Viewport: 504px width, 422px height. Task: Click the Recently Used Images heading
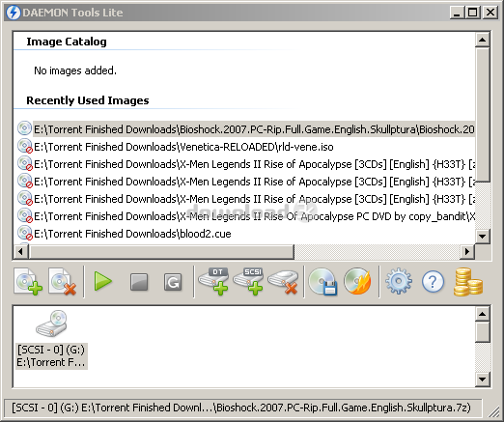click(88, 100)
